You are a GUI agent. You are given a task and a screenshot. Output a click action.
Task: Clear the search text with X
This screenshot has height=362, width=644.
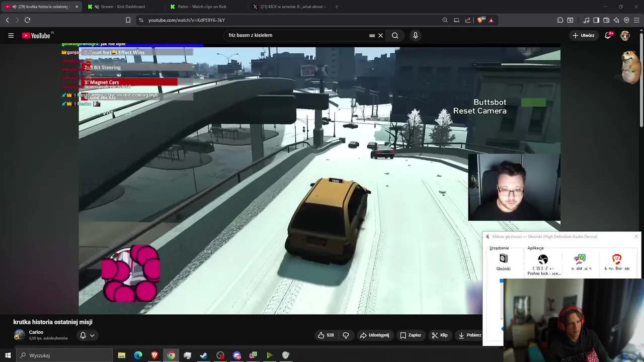point(381,35)
